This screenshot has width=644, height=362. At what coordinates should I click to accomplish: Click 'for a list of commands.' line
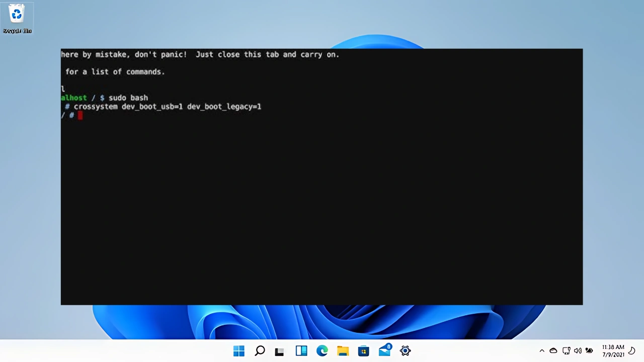point(115,72)
